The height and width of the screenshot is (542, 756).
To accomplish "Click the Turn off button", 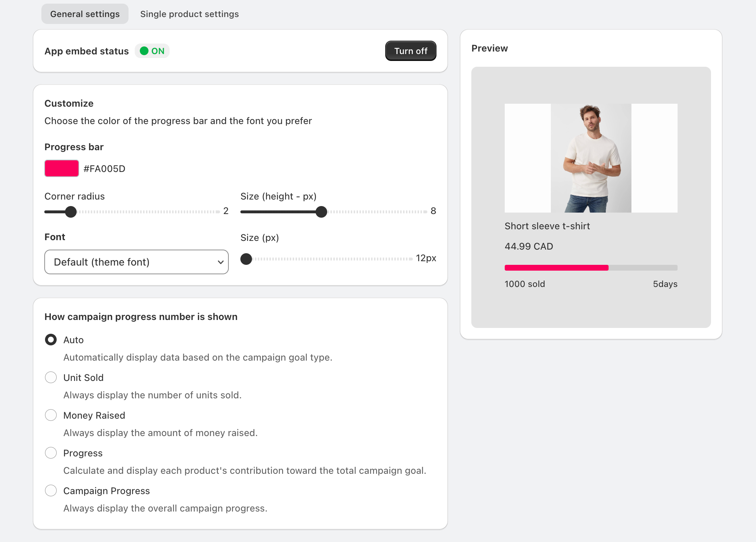I will tap(410, 51).
